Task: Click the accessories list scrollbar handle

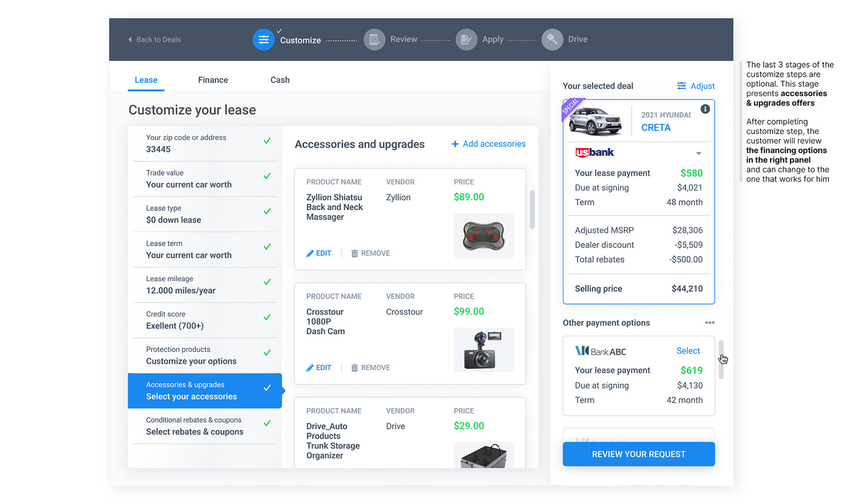Action: 532,209
